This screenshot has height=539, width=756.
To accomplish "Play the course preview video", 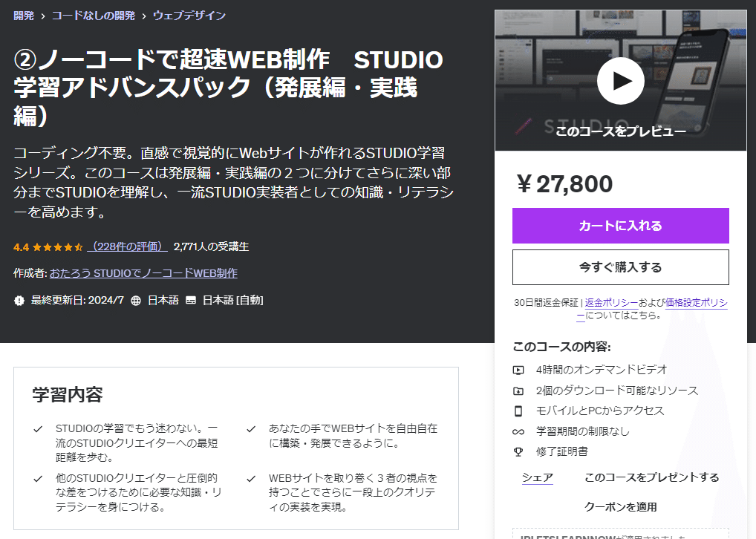I will [620, 81].
